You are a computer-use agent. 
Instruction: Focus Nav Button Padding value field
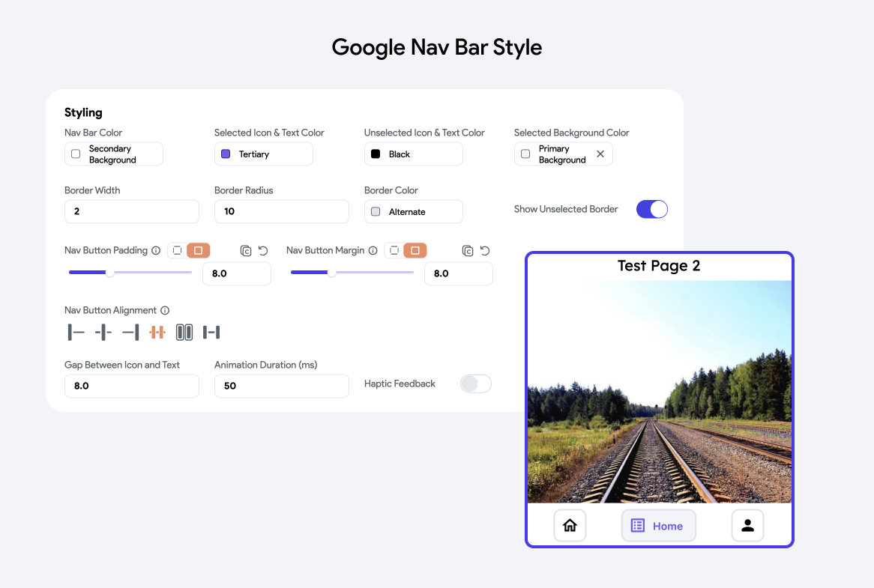click(237, 273)
